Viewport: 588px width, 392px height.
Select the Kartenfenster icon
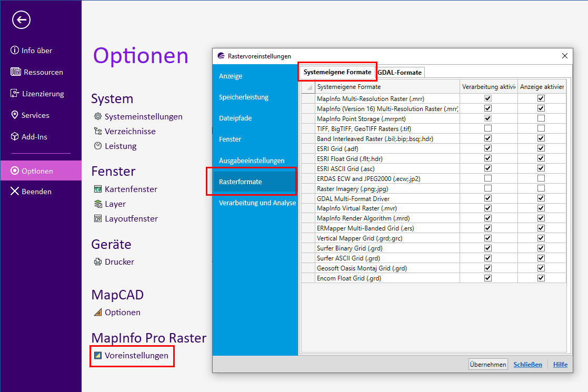tap(97, 189)
